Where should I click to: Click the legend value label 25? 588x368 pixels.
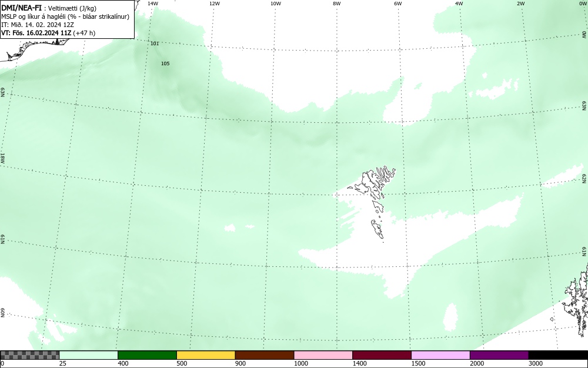tap(63, 363)
